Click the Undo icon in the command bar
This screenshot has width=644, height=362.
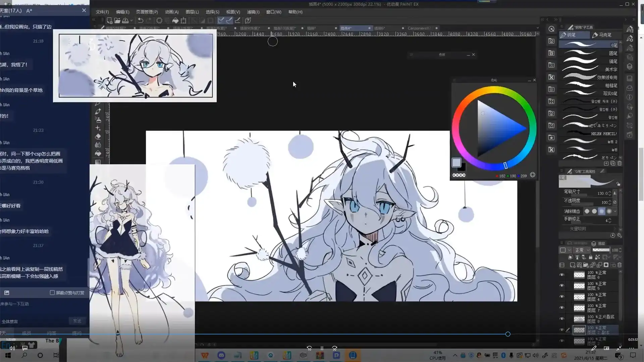click(141, 20)
